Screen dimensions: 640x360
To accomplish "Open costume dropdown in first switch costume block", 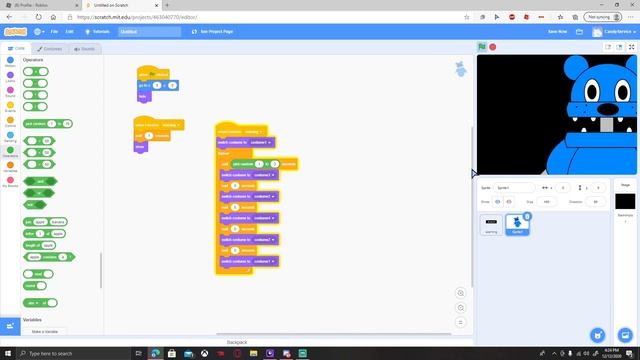I will click(x=260, y=142).
